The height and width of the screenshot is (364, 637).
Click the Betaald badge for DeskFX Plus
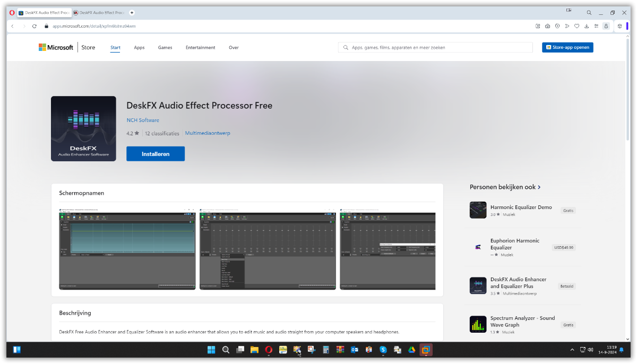pos(567,286)
